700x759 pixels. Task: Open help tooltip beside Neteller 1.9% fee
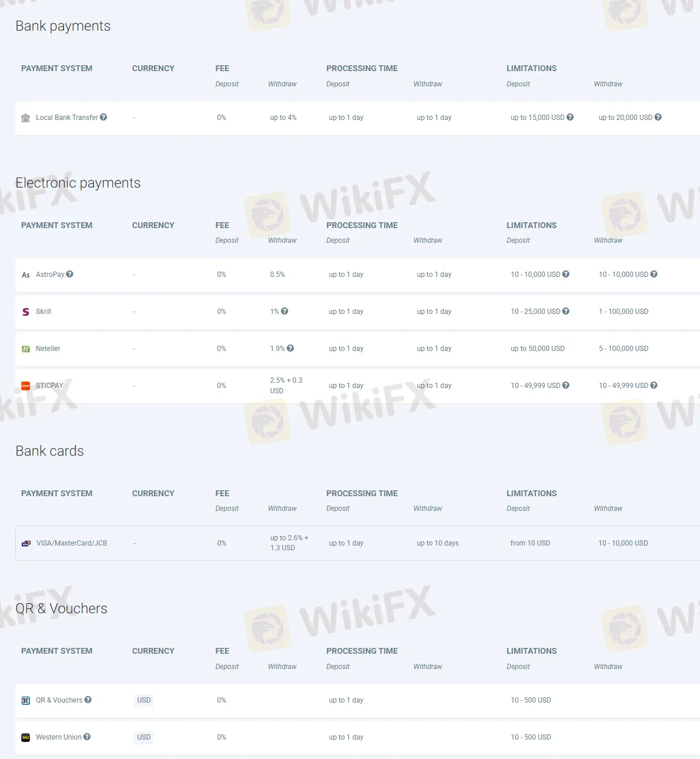[x=290, y=348]
